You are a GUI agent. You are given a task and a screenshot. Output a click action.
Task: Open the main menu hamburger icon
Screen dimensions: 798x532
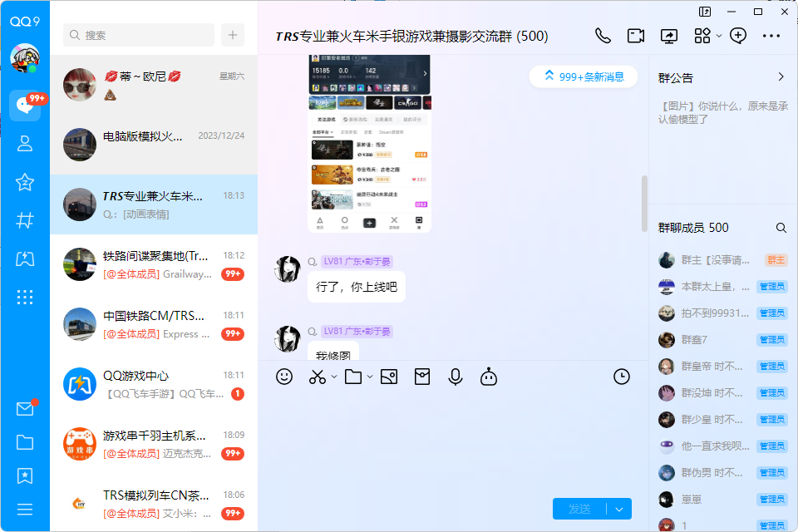(x=25, y=510)
